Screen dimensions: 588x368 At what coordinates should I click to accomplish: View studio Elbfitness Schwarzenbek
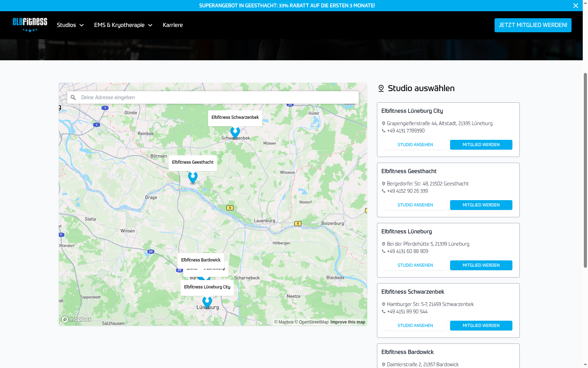[415, 326]
